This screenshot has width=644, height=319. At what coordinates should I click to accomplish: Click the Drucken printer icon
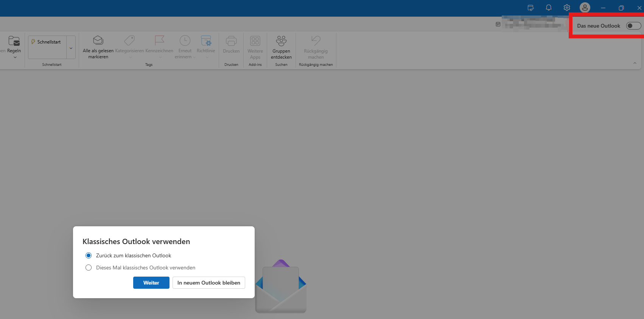231,40
